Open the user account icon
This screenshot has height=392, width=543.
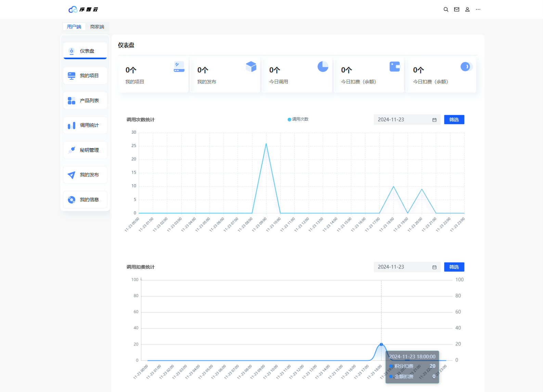(467, 10)
